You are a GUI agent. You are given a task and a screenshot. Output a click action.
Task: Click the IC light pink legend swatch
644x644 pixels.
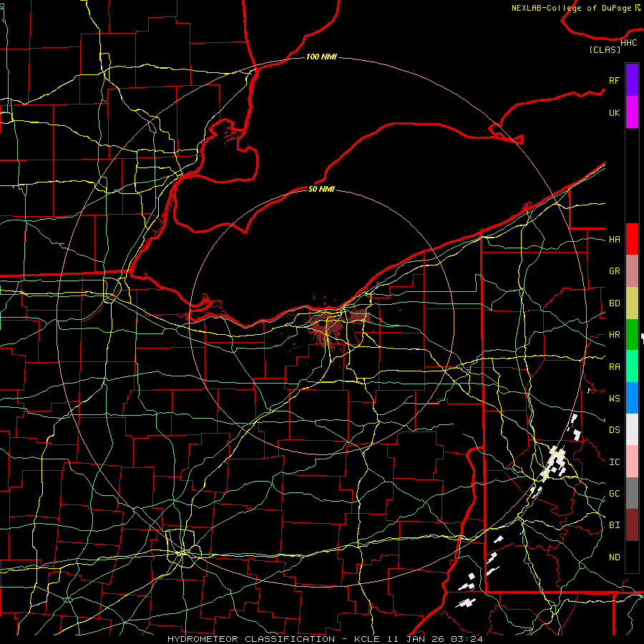pos(632,462)
